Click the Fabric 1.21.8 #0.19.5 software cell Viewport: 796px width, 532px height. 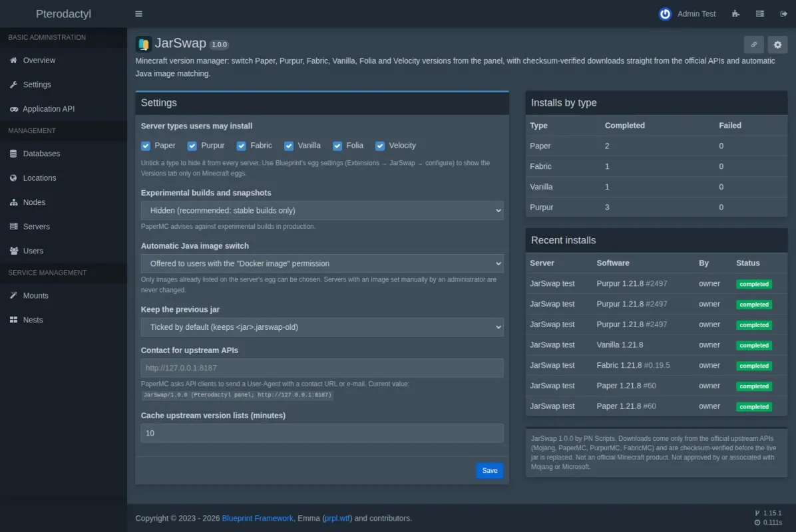pos(633,365)
